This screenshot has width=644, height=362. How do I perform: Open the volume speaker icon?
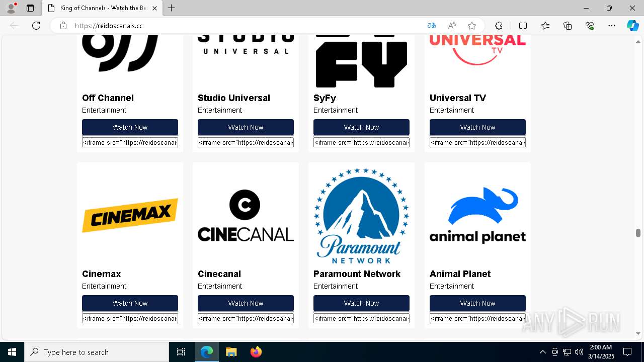(x=579, y=352)
